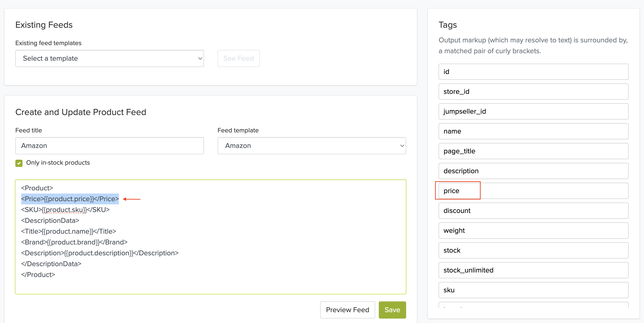Image resolution: width=644 pixels, height=323 pixels.
Task: Open the Select a template dropdown
Action: (x=110, y=58)
